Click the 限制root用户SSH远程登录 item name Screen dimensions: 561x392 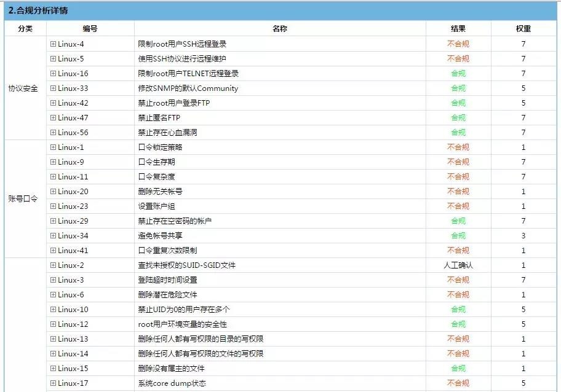point(182,44)
